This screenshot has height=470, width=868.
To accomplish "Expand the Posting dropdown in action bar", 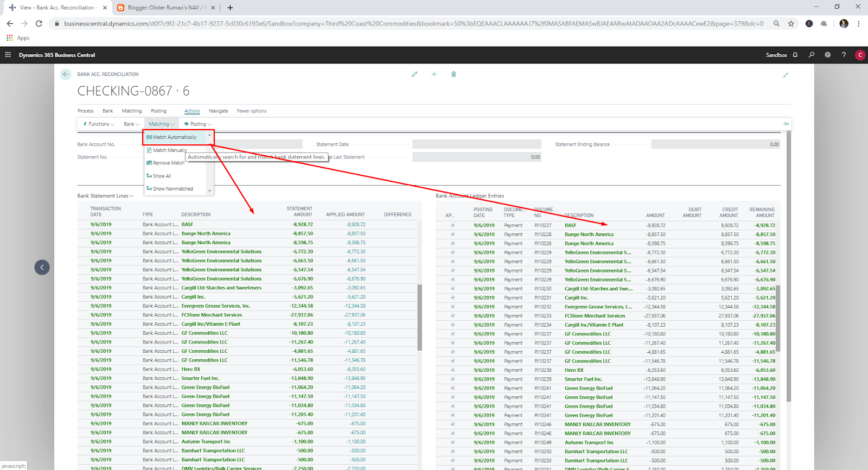I will 197,124.
